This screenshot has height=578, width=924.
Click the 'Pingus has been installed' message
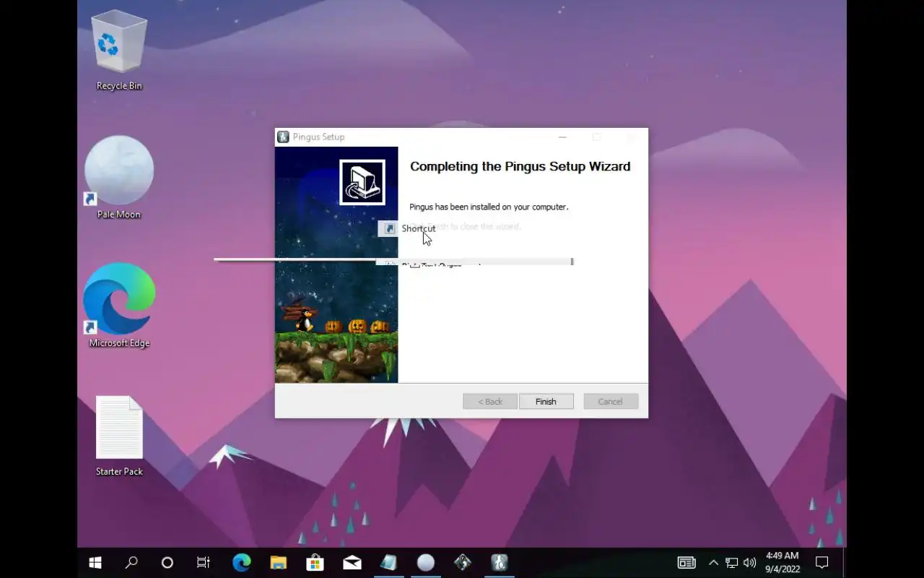489,207
